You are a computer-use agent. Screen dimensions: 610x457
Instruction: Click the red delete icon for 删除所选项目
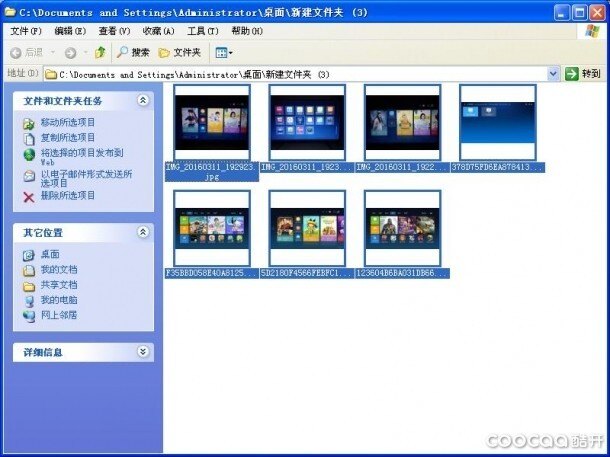click(29, 196)
